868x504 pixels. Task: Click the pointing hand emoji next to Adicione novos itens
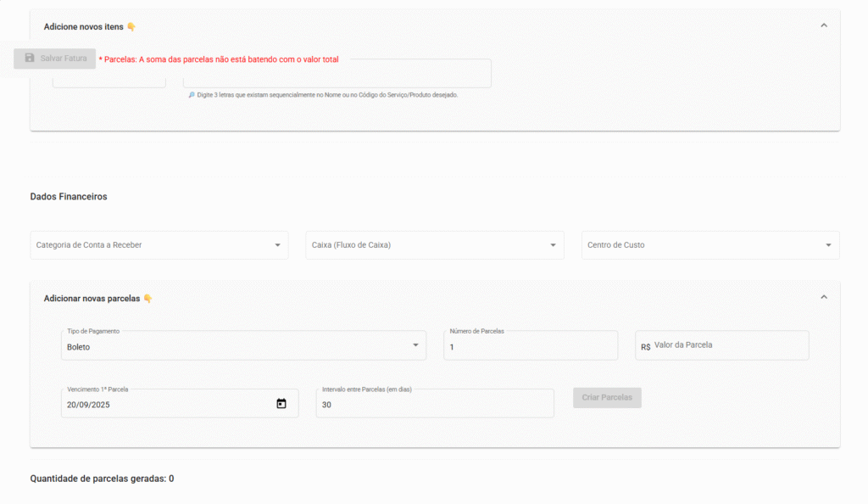(x=131, y=27)
